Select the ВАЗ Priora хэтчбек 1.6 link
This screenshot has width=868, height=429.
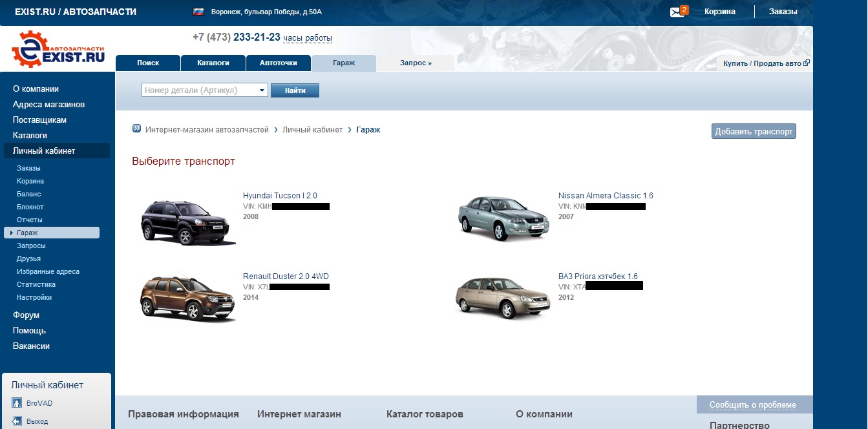click(x=598, y=277)
